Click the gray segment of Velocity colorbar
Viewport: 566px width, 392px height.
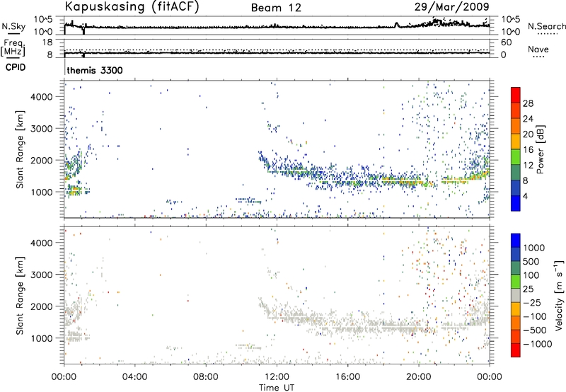516,295
